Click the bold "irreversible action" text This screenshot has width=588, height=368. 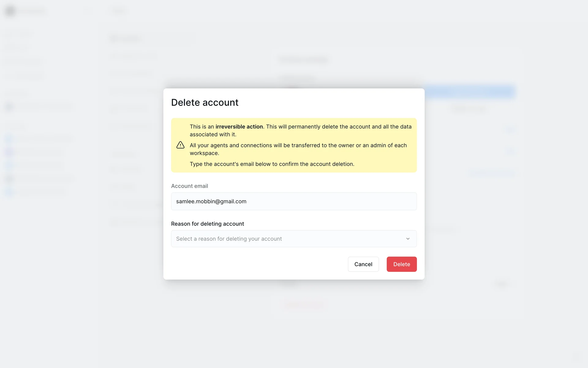point(239,127)
